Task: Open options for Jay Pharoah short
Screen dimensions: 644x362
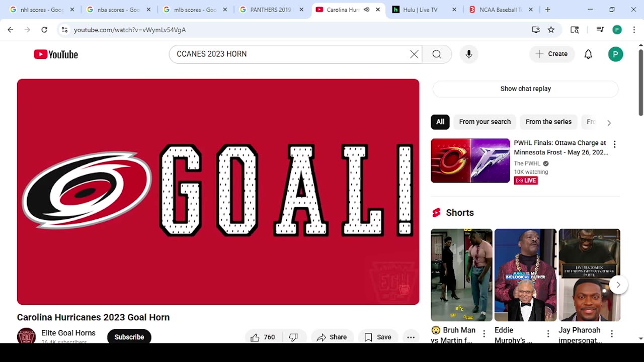Action: [x=612, y=334]
